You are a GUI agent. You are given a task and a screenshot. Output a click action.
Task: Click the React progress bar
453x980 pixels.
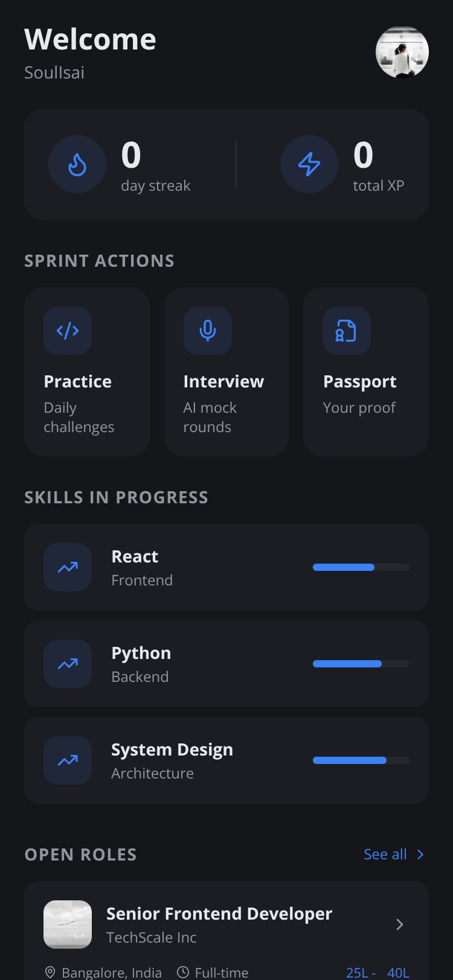(x=361, y=567)
